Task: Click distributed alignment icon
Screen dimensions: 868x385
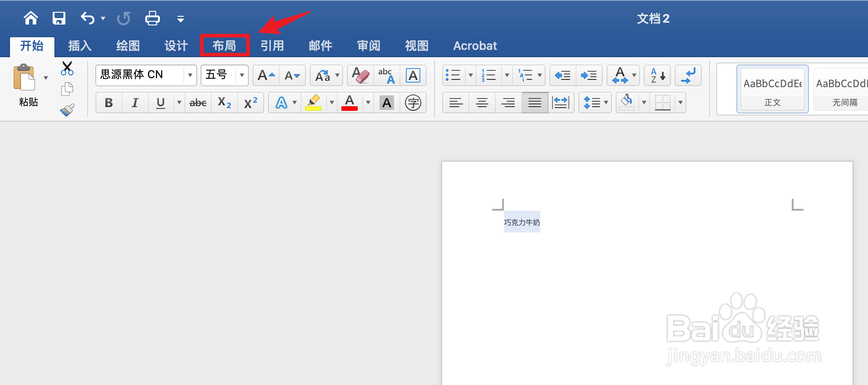Action: tap(561, 103)
